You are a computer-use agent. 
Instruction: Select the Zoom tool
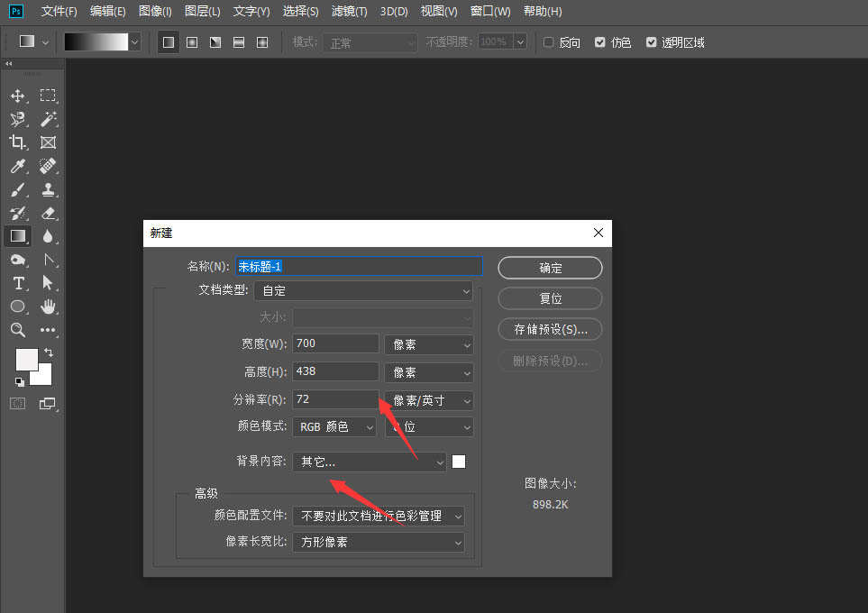tap(18, 330)
